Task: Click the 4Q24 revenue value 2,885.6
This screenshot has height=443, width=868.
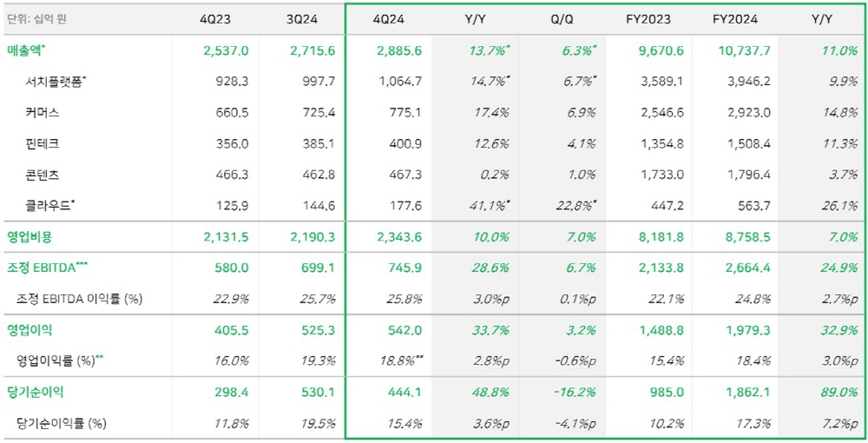Action: tap(399, 50)
